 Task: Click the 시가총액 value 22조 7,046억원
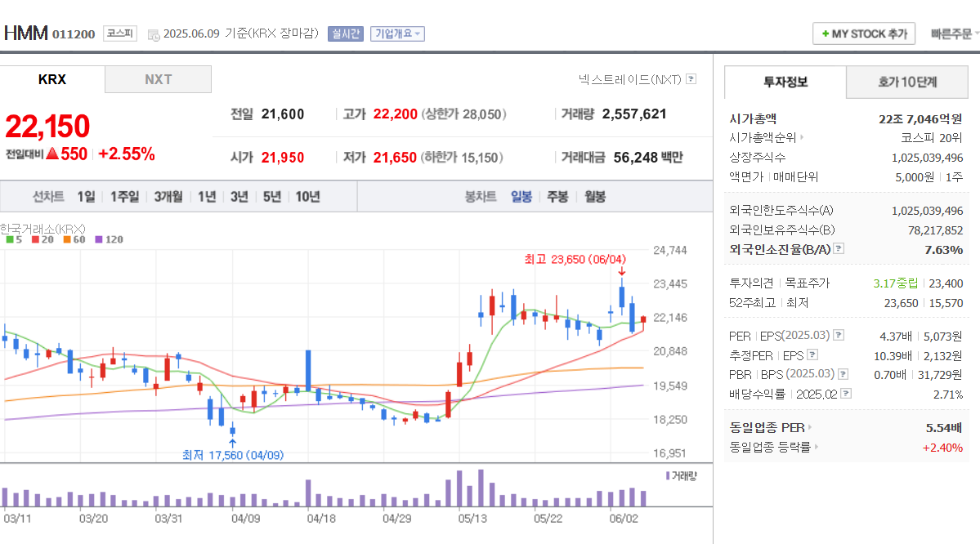click(920, 118)
